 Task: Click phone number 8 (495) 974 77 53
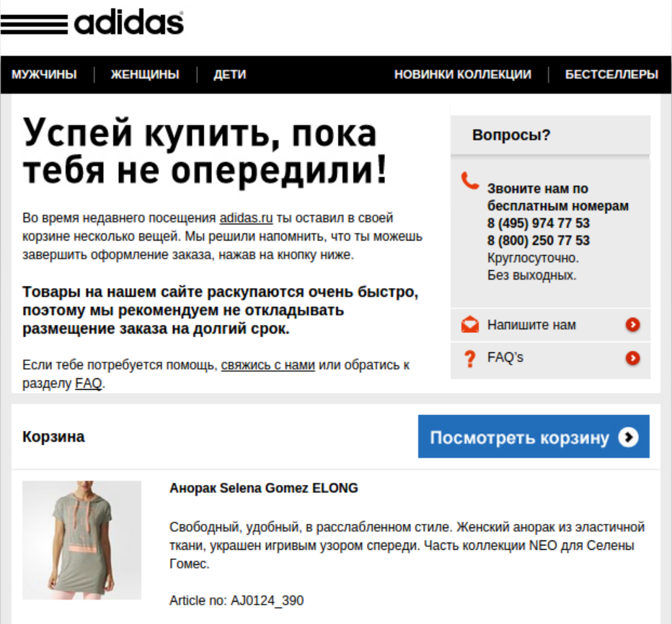click(x=539, y=223)
